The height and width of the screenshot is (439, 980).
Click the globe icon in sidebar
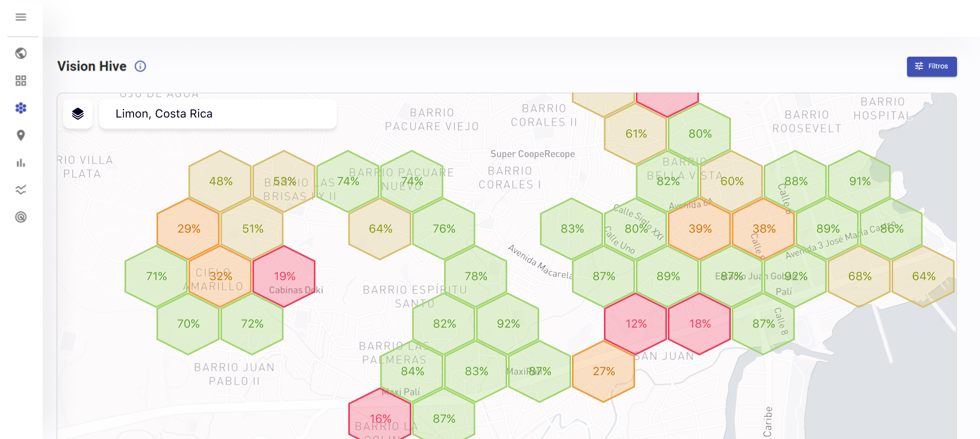tap(21, 53)
